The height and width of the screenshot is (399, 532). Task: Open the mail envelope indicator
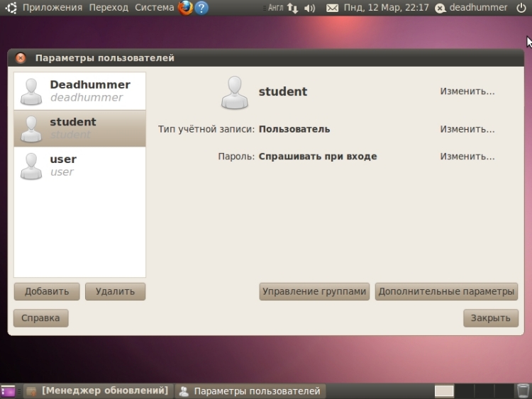[x=332, y=8]
